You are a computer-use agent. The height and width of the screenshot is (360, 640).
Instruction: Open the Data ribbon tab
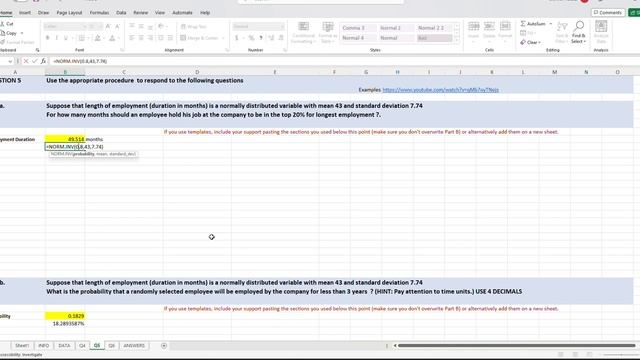click(x=121, y=13)
